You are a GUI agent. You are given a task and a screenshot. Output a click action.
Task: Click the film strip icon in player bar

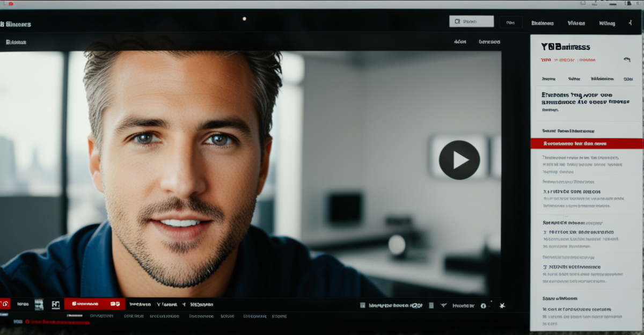[39, 304]
